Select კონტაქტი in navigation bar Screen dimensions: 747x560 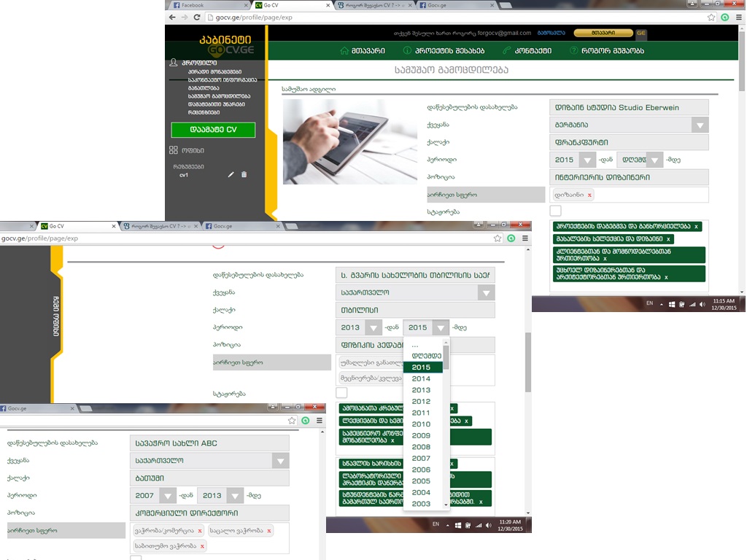[527, 50]
